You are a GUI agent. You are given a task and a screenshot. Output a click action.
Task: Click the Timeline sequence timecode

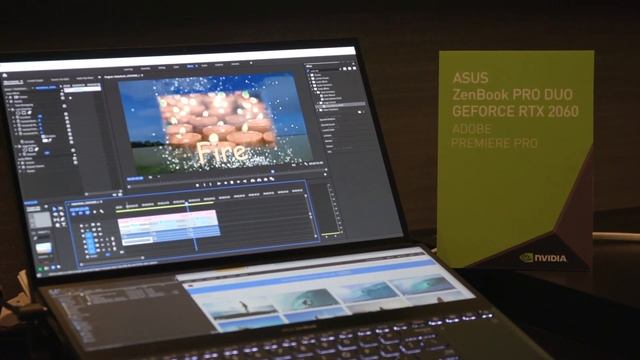click(x=79, y=209)
